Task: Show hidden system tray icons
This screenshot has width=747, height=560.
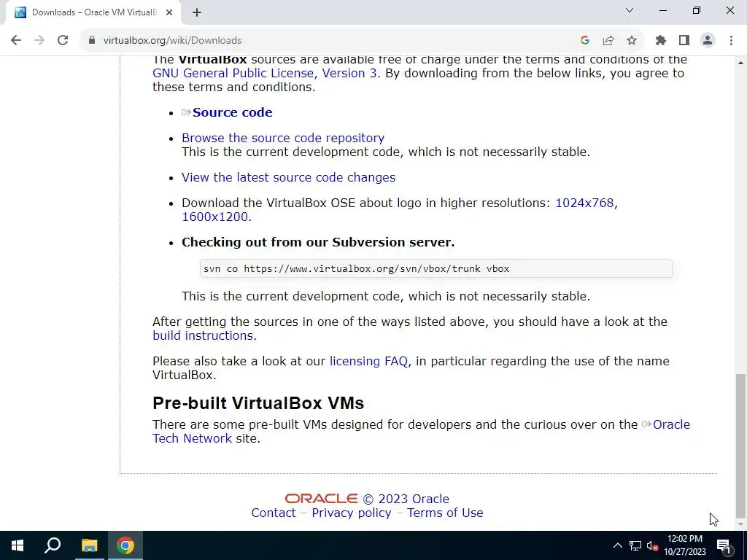Action: click(x=617, y=545)
